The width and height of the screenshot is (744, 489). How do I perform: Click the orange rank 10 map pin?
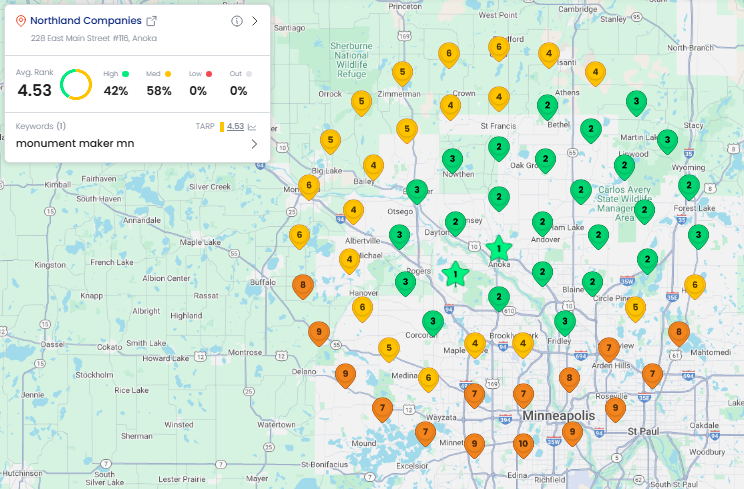point(523,443)
